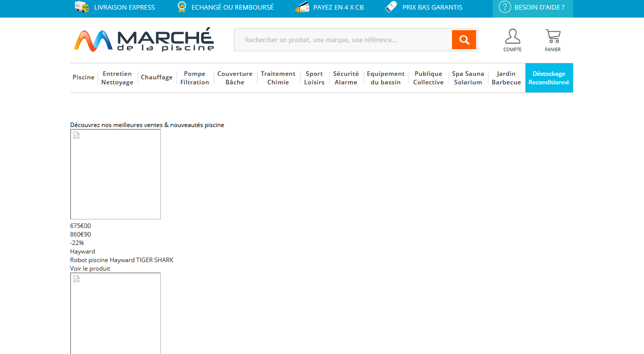Open the Panier shopping cart icon
The image size is (644, 354).
pyautogui.click(x=553, y=37)
